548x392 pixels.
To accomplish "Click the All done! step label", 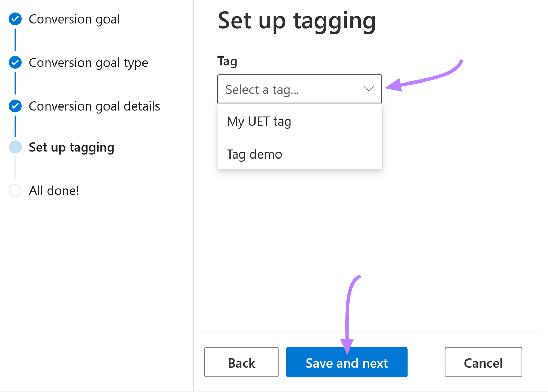I will pyautogui.click(x=54, y=191).
